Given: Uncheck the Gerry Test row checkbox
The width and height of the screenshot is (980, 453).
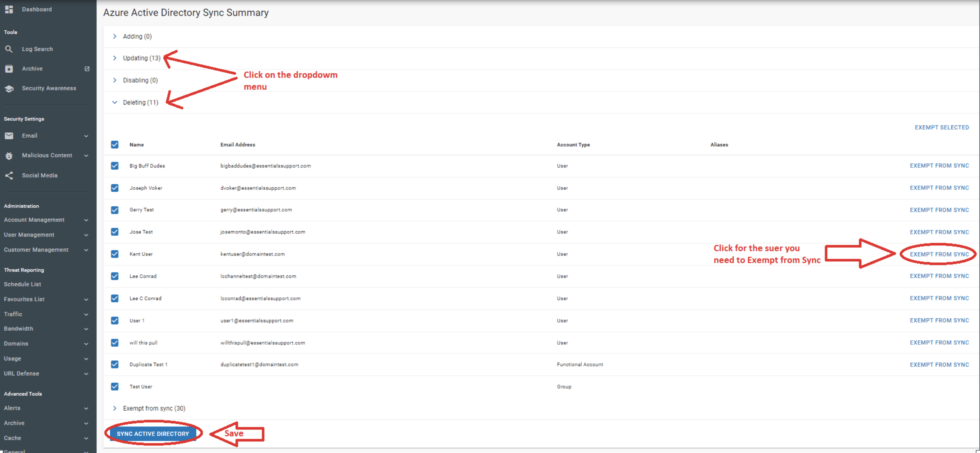Looking at the screenshot, I should [x=115, y=210].
